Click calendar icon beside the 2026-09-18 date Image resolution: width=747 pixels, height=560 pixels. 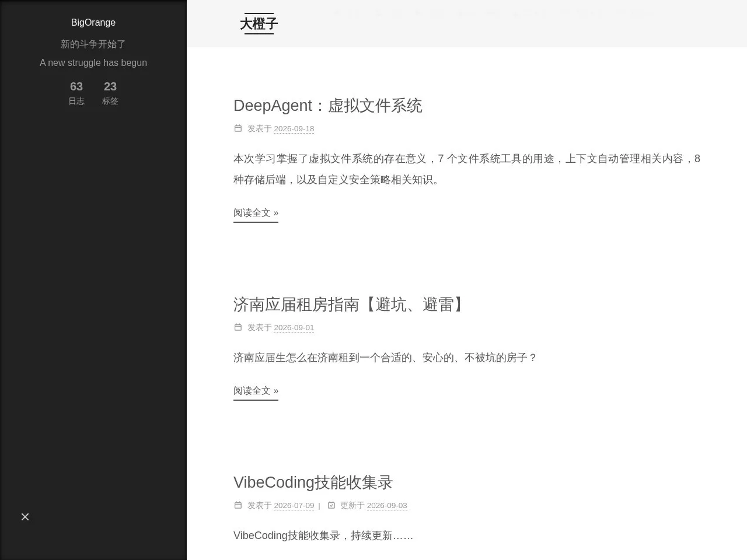point(238,128)
